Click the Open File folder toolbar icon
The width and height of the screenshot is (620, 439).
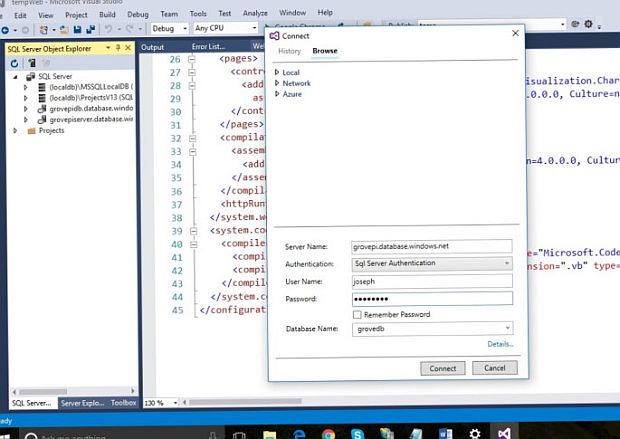(x=64, y=30)
